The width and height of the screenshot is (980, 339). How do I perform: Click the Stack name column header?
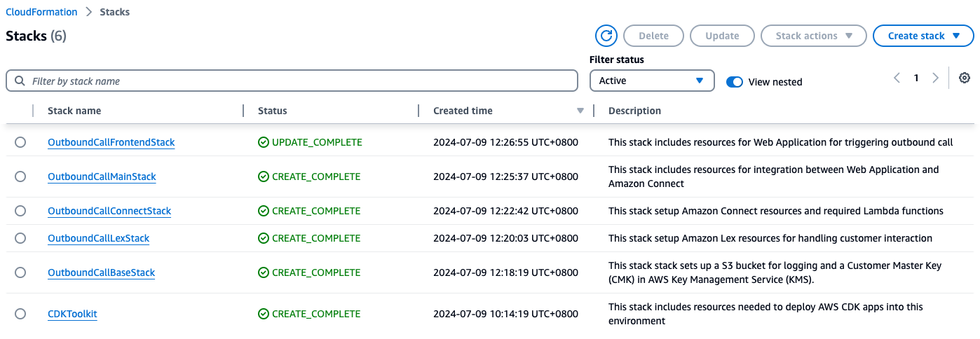pyautogui.click(x=74, y=111)
